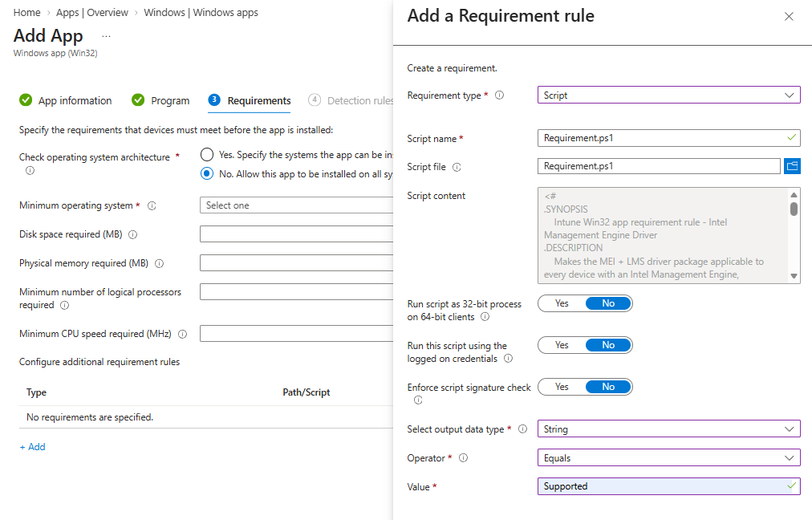Set Enforce script signature check to No
Screen dimensions: 812x520
tap(608, 387)
